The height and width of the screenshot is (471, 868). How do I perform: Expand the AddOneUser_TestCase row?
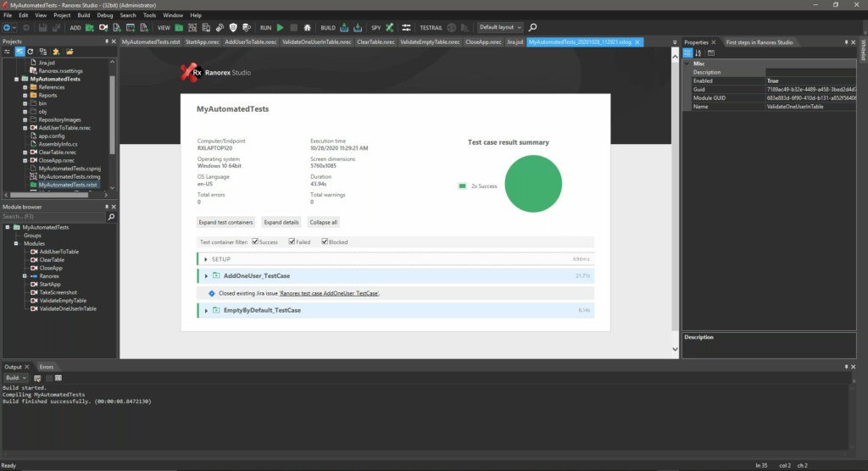(206, 275)
